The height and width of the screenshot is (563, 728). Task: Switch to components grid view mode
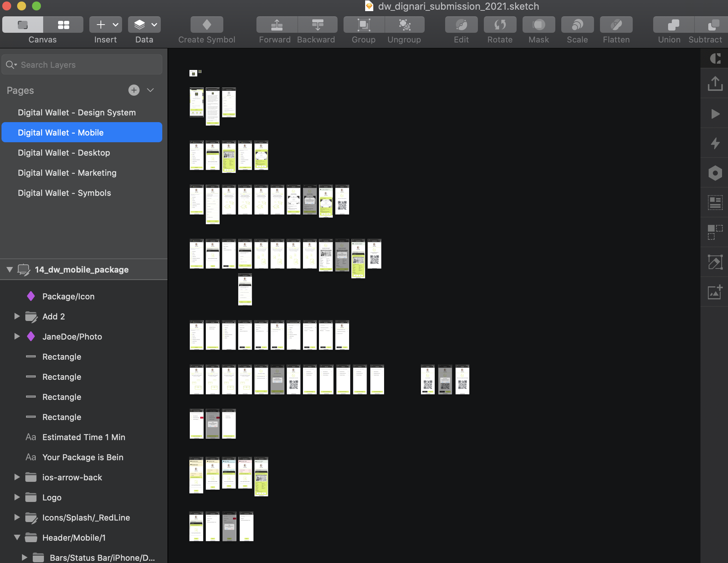coord(64,25)
